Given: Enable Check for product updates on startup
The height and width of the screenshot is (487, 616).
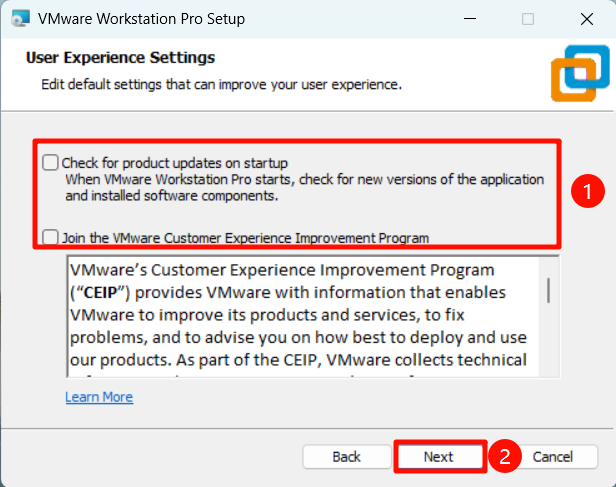Looking at the screenshot, I should [x=51, y=162].
